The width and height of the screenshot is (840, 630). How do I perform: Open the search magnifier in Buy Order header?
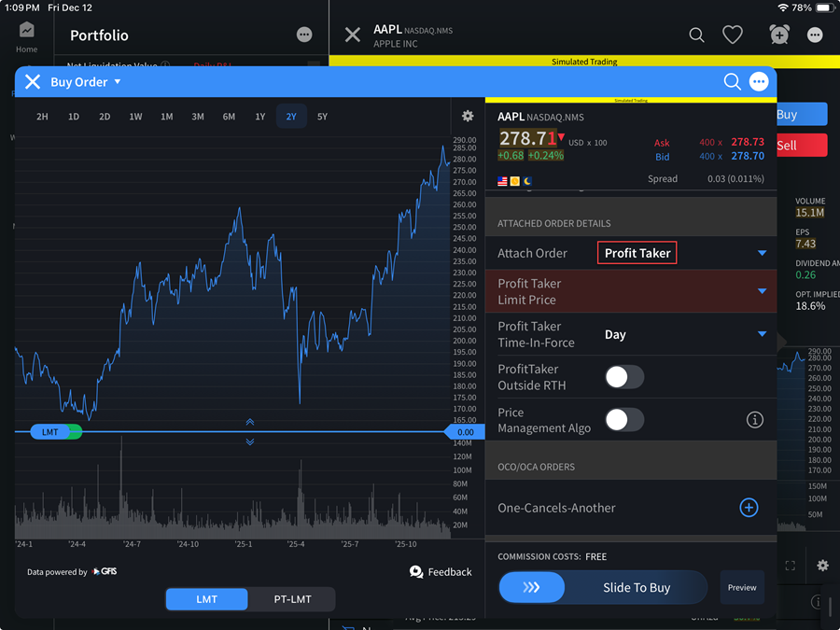(x=733, y=82)
